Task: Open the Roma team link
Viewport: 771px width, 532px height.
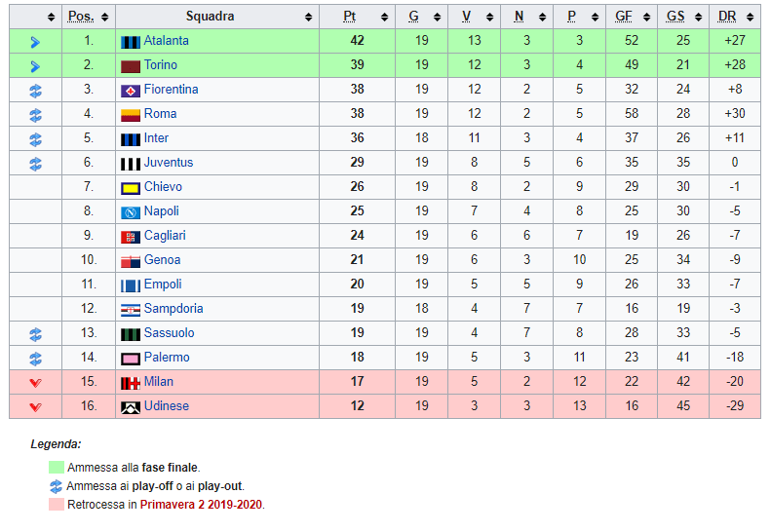Action: click(x=160, y=114)
